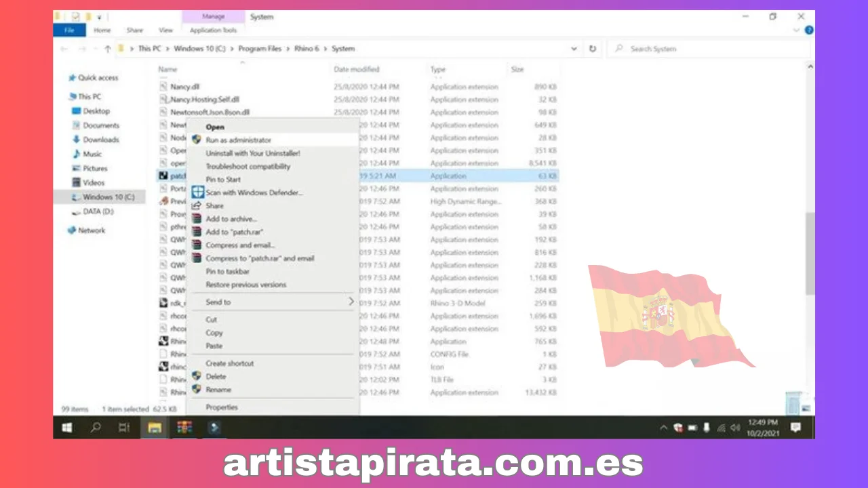Open the Share ribbon tab
868x488 pixels.
pos(135,30)
